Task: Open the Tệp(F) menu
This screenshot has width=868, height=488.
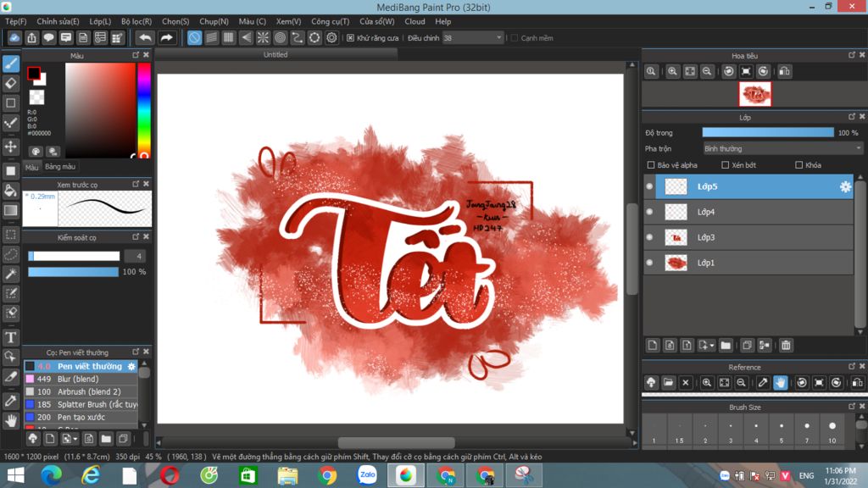Action: (15, 21)
